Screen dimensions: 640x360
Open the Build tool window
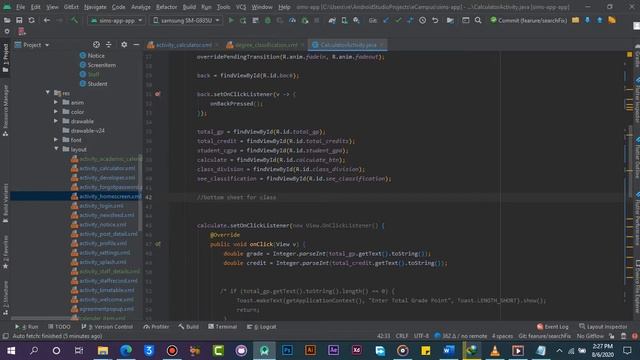(x=188, y=327)
